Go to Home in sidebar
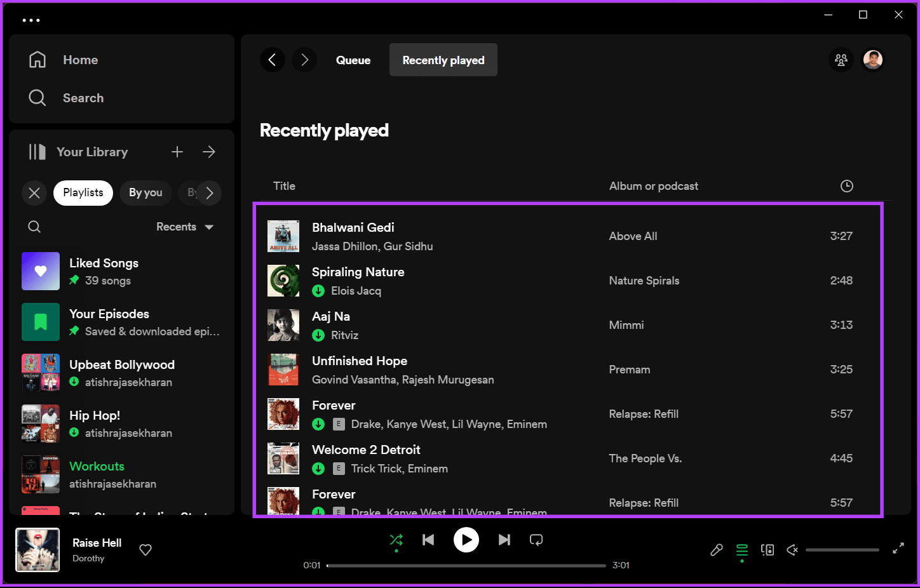 pyautogui.click(x=64, y=60)
